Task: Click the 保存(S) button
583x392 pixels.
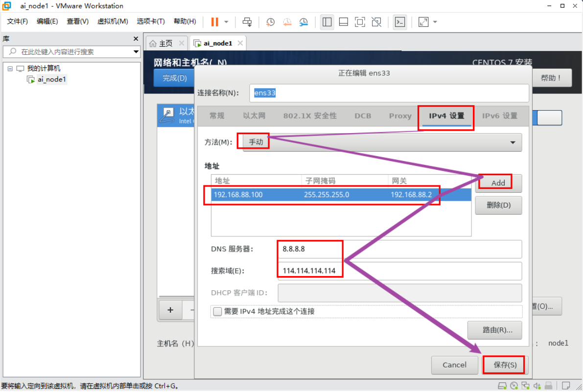Action: [504, 365]
